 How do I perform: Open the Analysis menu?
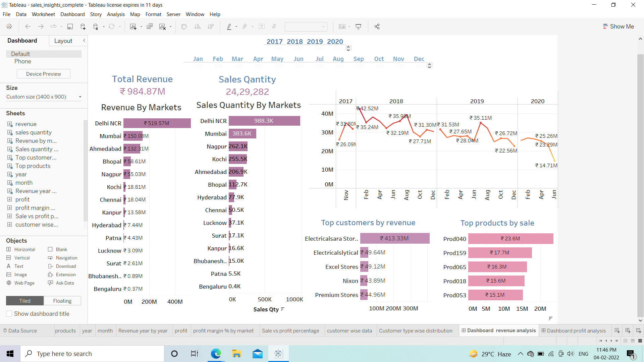116,14
